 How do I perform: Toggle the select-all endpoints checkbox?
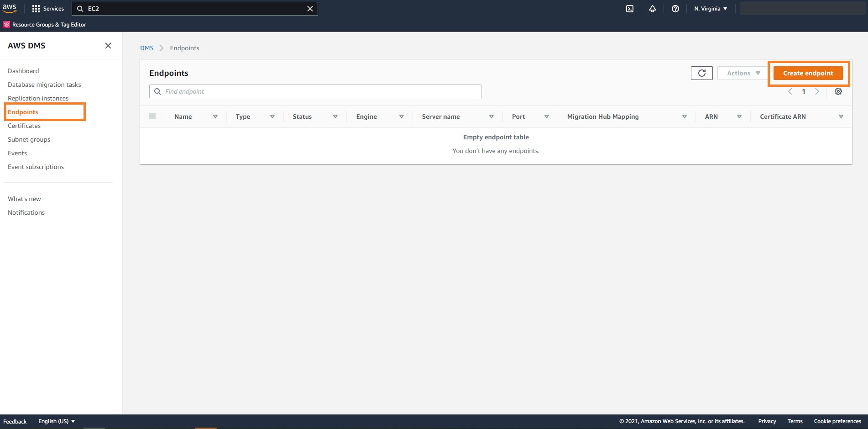point(152,116)
